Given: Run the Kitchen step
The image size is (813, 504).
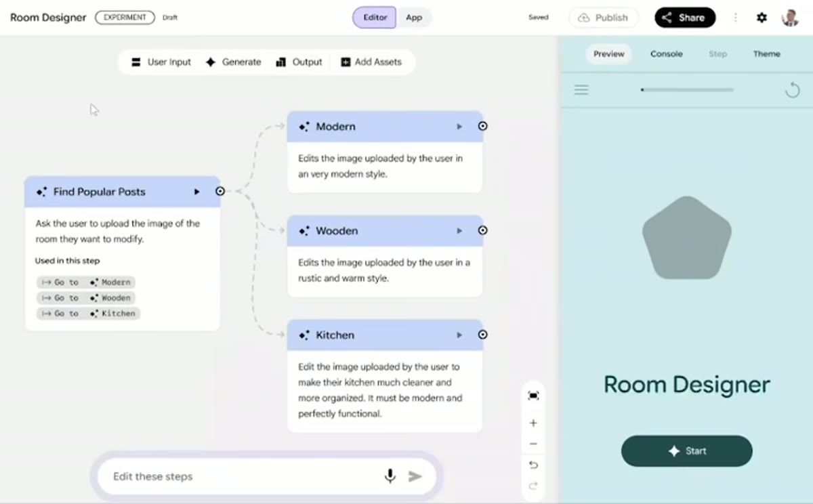Looking at the screenshot, I should 459,335.
